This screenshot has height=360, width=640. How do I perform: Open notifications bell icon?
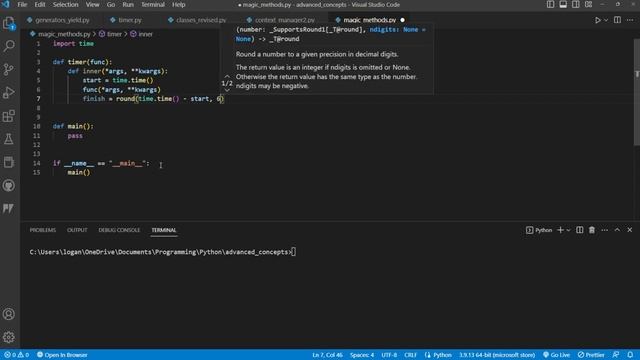coord(630,355)
